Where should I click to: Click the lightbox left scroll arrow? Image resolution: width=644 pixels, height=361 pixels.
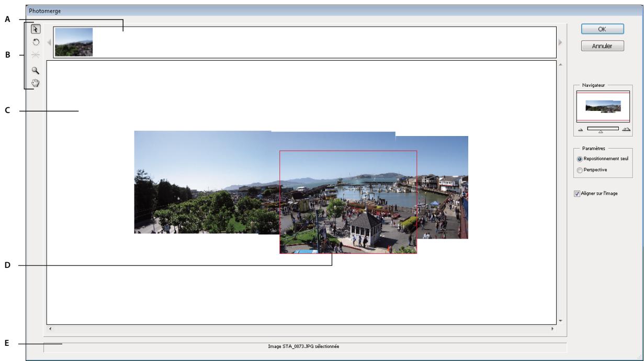coord(49,42)
